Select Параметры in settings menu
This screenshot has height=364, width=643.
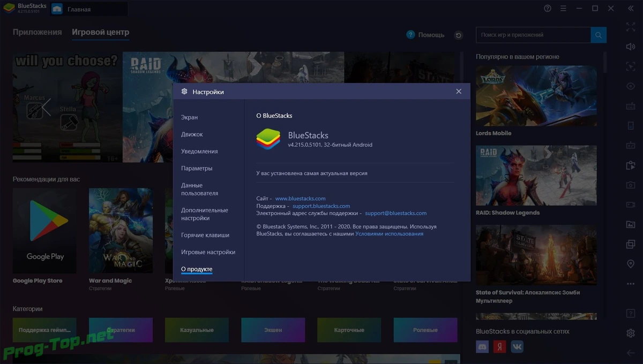pos(197,168)
